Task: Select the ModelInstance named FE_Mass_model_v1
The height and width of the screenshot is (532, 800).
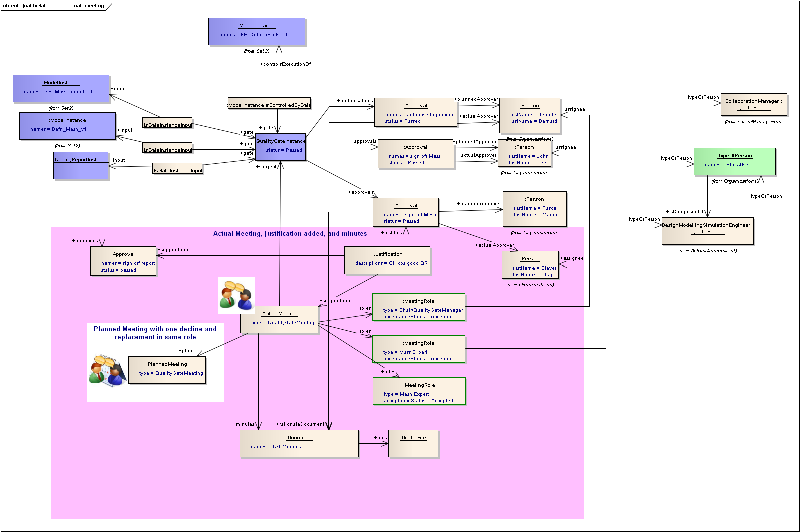Action: pyautogui.click(x=61, y=88)
